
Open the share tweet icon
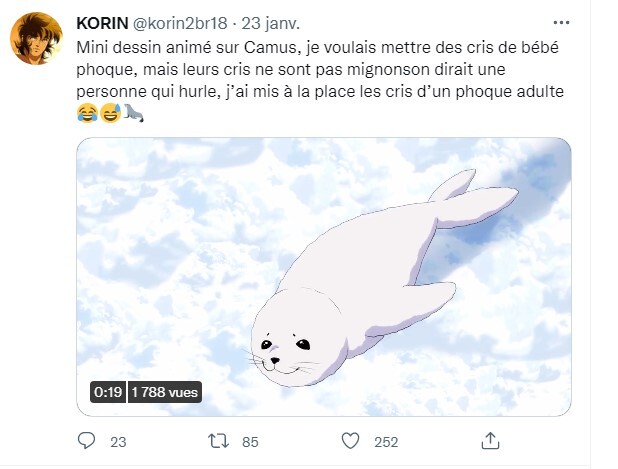click(x=490, y=441)
